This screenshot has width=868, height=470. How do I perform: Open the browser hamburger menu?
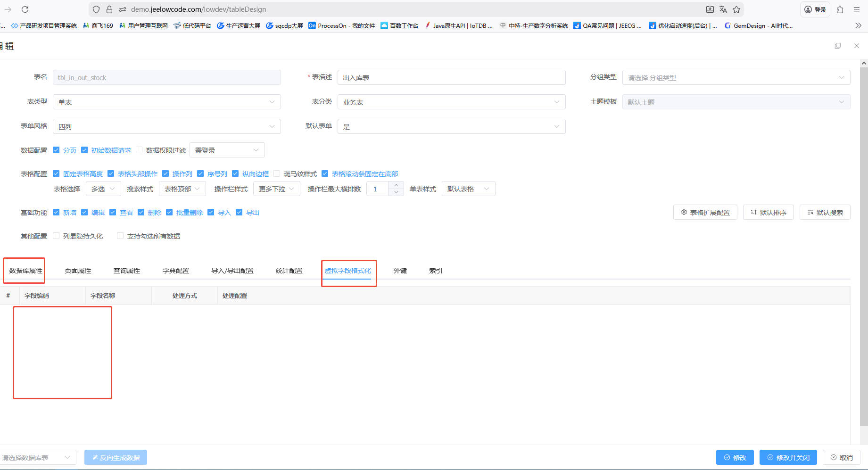click(857, 9)
